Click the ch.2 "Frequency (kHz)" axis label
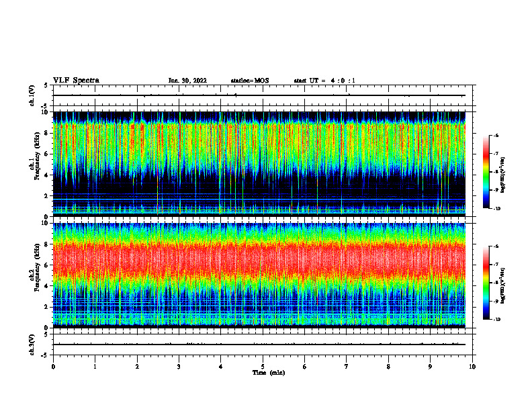 point(38,267)
